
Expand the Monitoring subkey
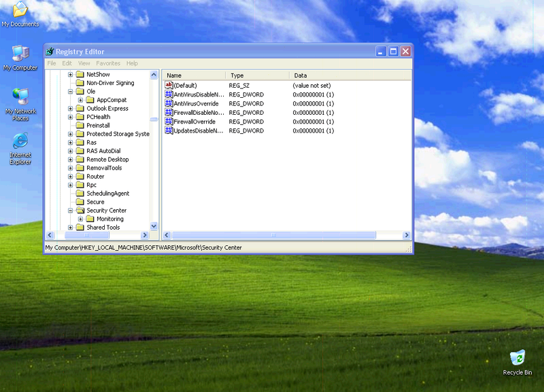pyautogui.click(x=80, y=219)
